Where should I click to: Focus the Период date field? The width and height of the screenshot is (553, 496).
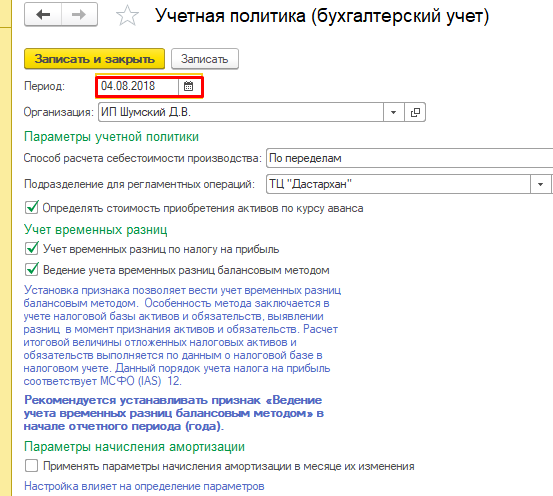pos(138,86)
